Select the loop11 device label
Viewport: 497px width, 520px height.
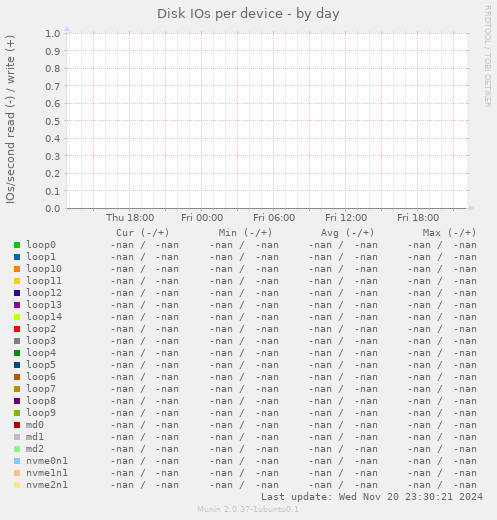(44, 281)
